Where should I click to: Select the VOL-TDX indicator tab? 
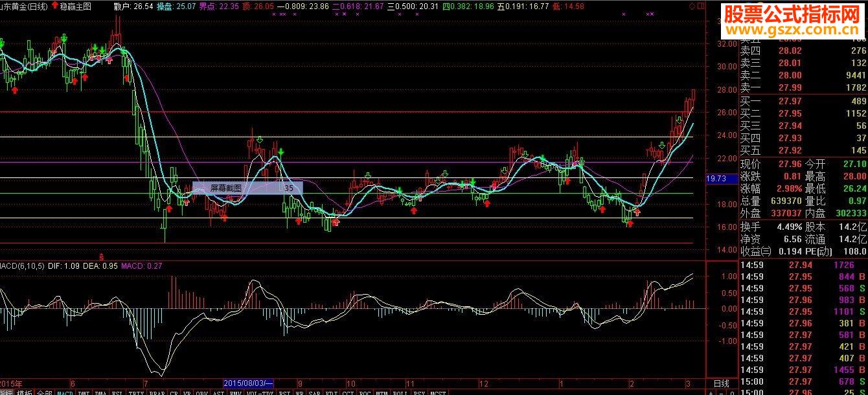click(260, 392)
